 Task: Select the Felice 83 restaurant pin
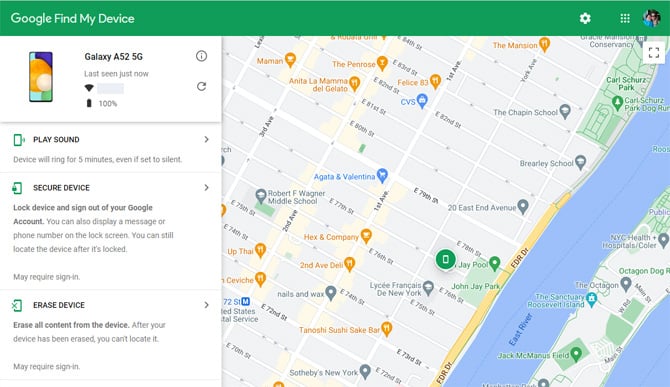click(435, 81)
